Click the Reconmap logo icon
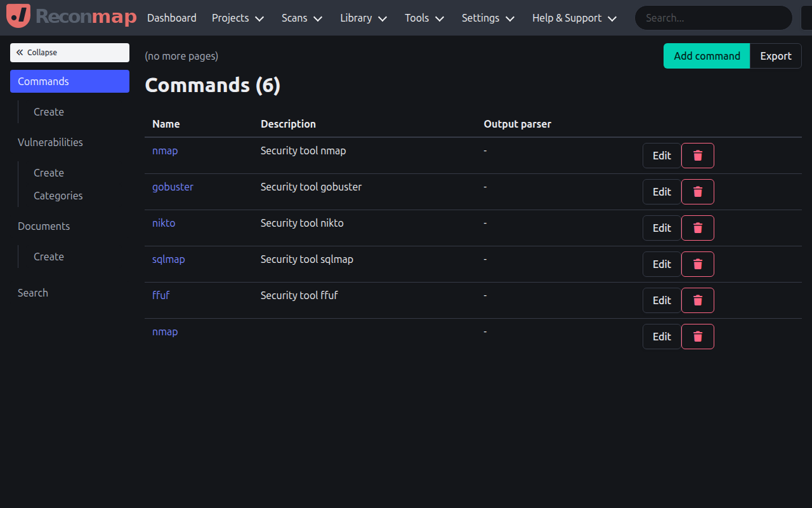The image size is (812, 508). [18, 17]
